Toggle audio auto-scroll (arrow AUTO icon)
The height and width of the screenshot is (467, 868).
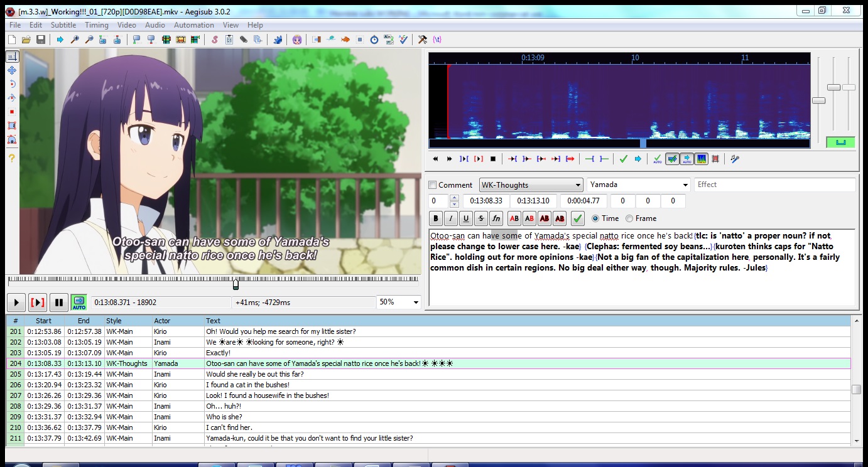pyautogui.click(x=686, y=159)
